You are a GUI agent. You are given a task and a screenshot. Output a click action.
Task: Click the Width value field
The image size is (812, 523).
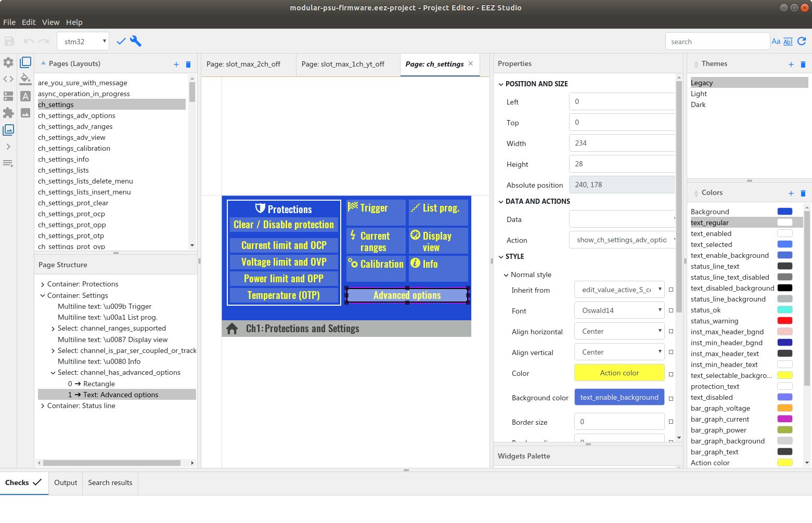tap(622, 143)
